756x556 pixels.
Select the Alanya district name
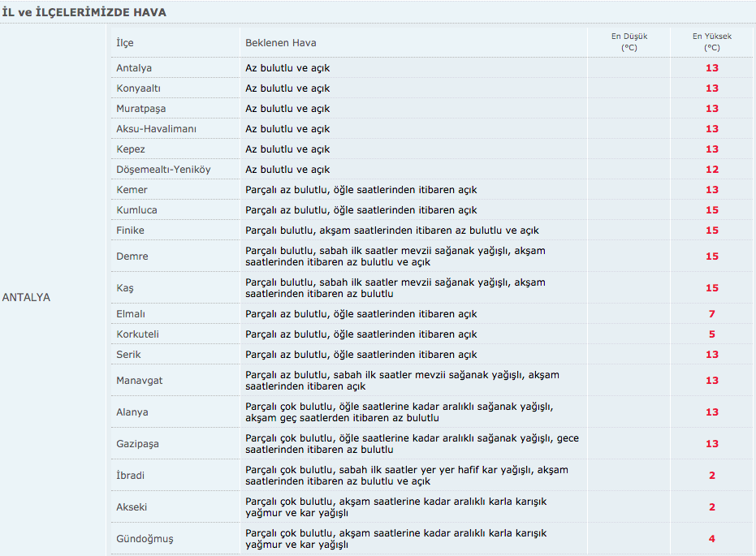132,412
